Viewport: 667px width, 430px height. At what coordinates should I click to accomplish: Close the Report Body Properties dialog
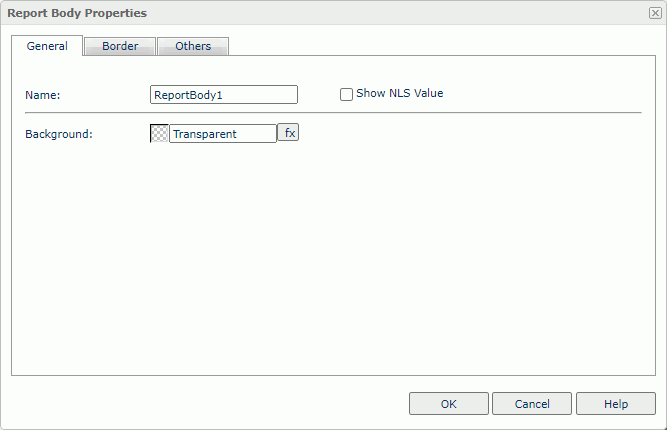(x=655, y=13)
